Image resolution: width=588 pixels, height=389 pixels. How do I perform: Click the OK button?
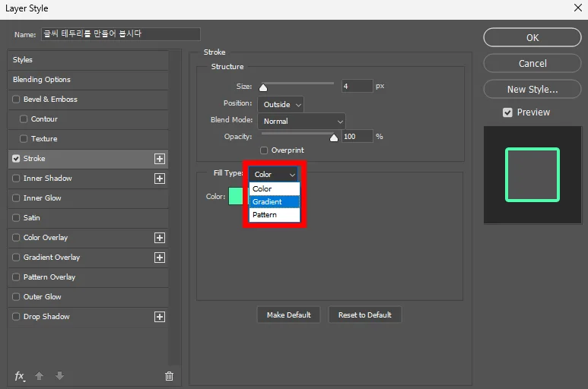[x=532, y=37]
